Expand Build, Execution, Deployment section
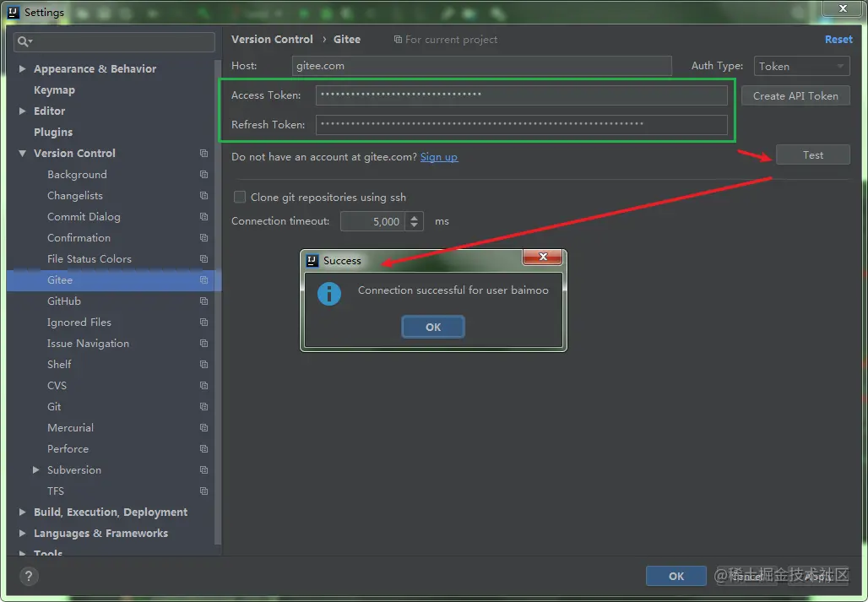Viewport: 868px width, 602px height. pos(22,512)
